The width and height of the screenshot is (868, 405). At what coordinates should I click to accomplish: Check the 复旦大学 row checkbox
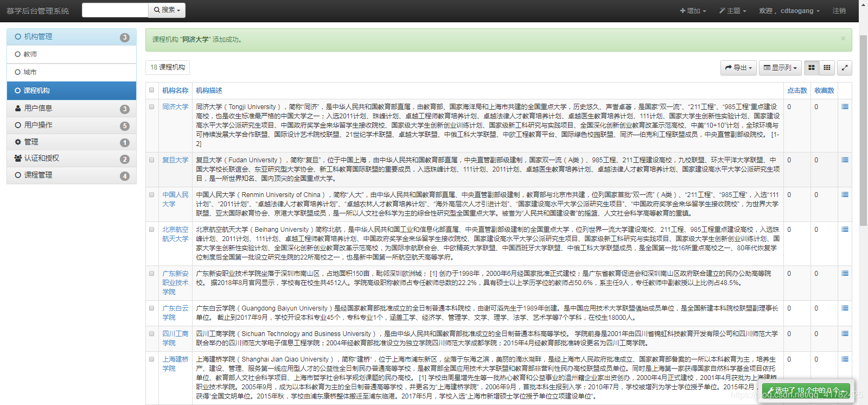click(x=152, y=160)
